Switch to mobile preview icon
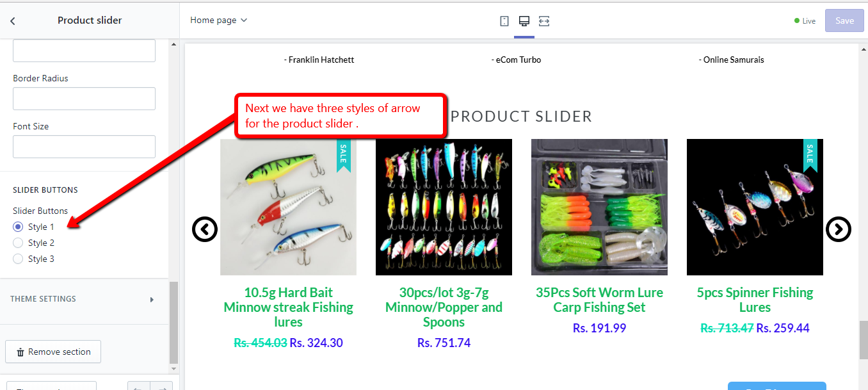The height and width of the screenshot is (390, 868). [x=504, y=21]
